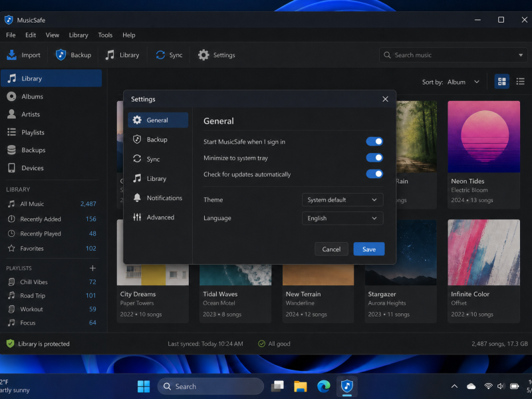Open Devices from the sidebar
Screen dimensions: 532x399
click(x=51, y=168)
